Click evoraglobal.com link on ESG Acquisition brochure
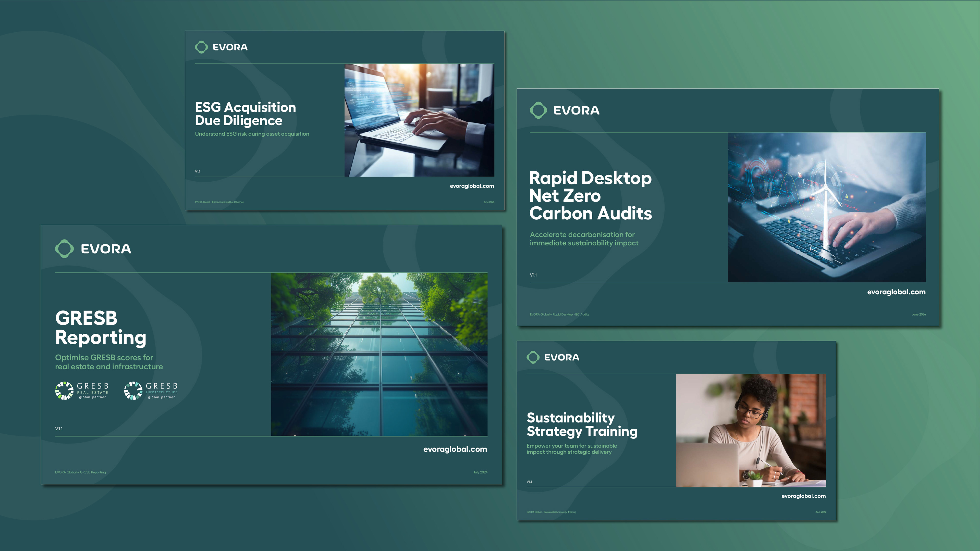 tap(472, 186)
